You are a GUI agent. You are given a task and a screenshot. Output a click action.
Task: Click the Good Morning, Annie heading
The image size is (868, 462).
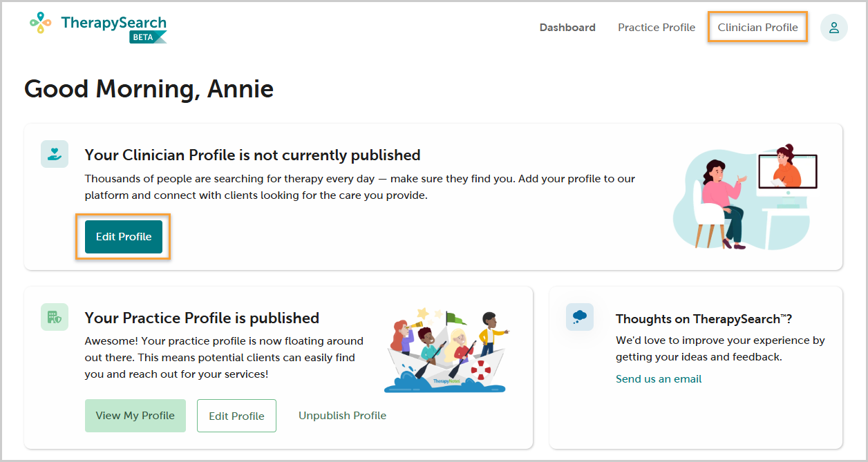pyautogui.click(x=149, y=88)
